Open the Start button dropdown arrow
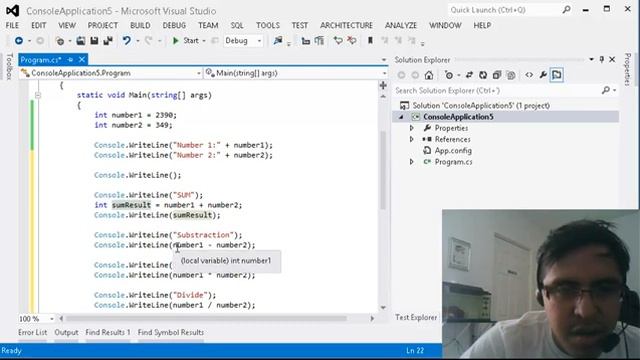The image size is (640, 360). coord(204,41)
